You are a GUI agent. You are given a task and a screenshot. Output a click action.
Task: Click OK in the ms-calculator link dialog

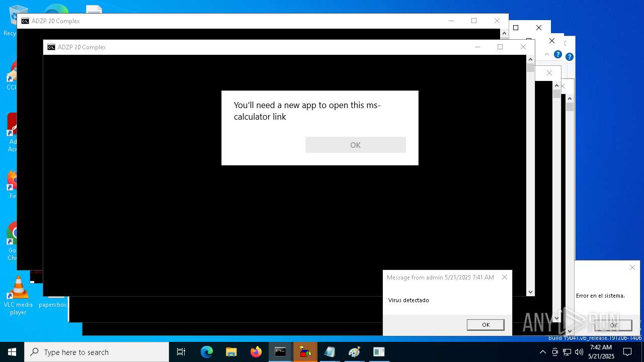click(355, 145)
